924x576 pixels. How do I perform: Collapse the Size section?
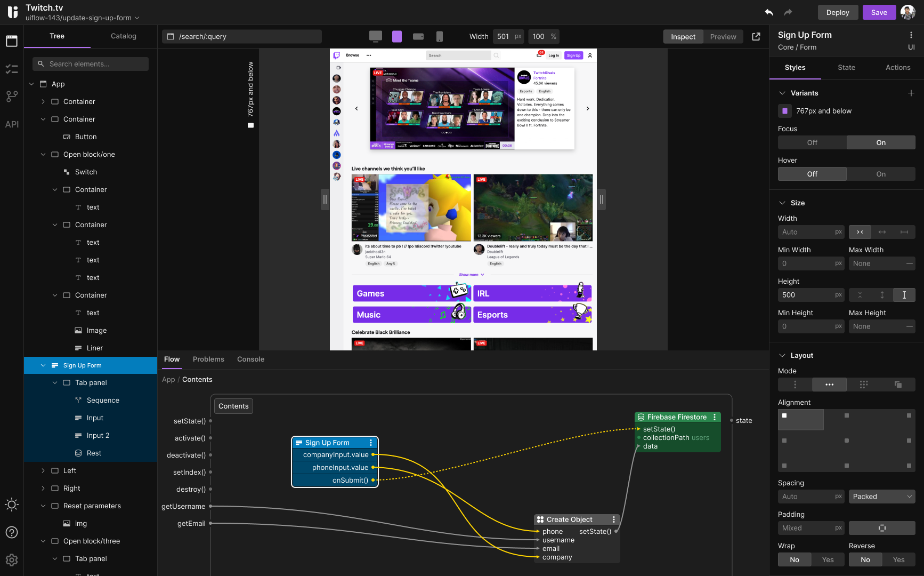(782, 203)
